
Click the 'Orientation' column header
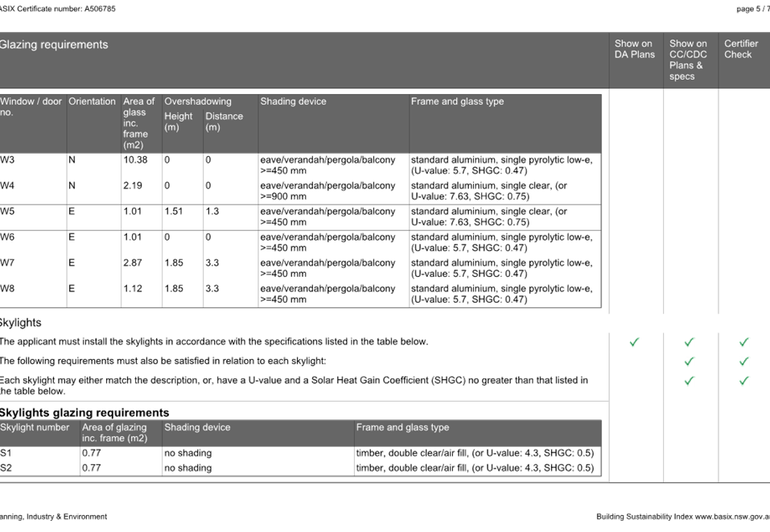point(92,101)
